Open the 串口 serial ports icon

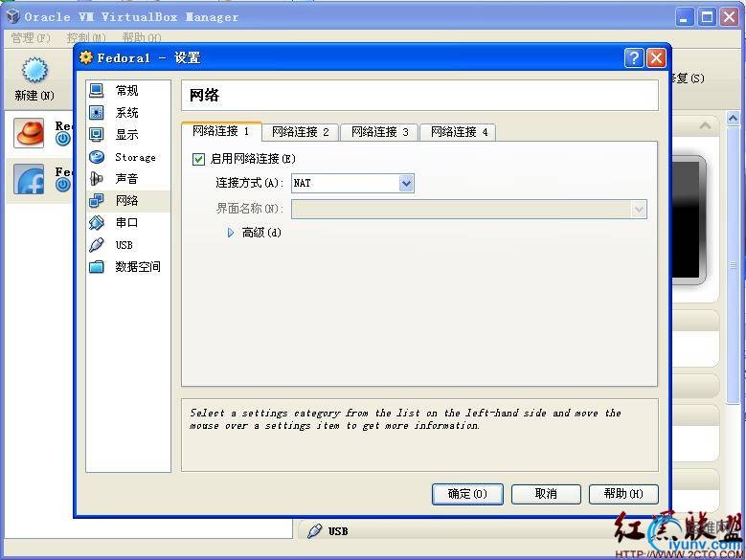pyautogui.click(x=97, y=222)
